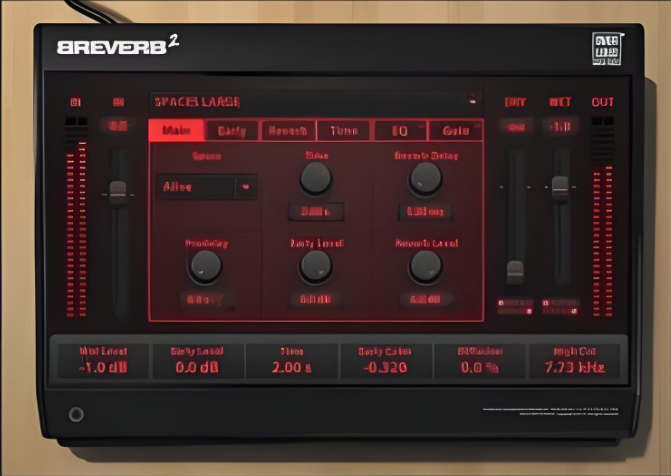This screenshot has width=671, height=476.
Task: Click the -1.0 dB wet level cell
Action: (104, 360)
